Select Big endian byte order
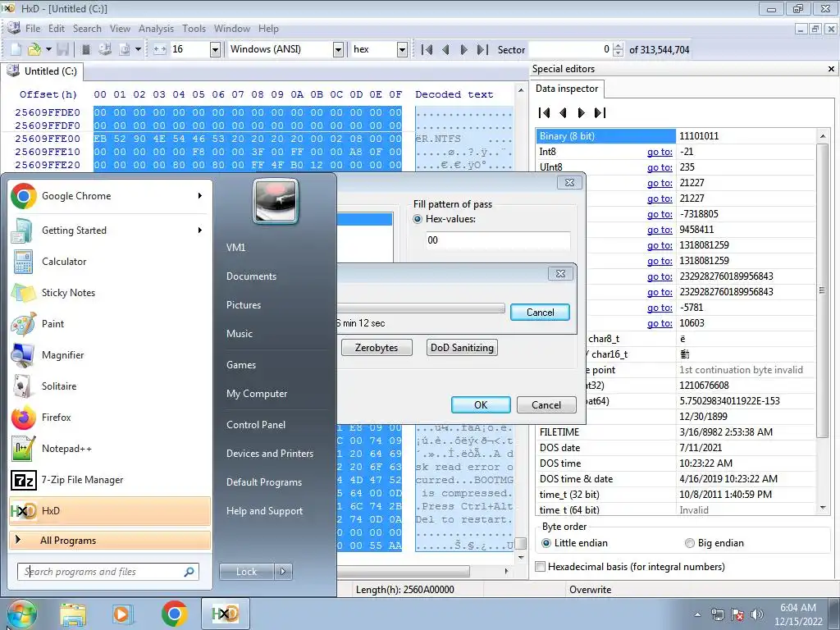 [689, 543]
